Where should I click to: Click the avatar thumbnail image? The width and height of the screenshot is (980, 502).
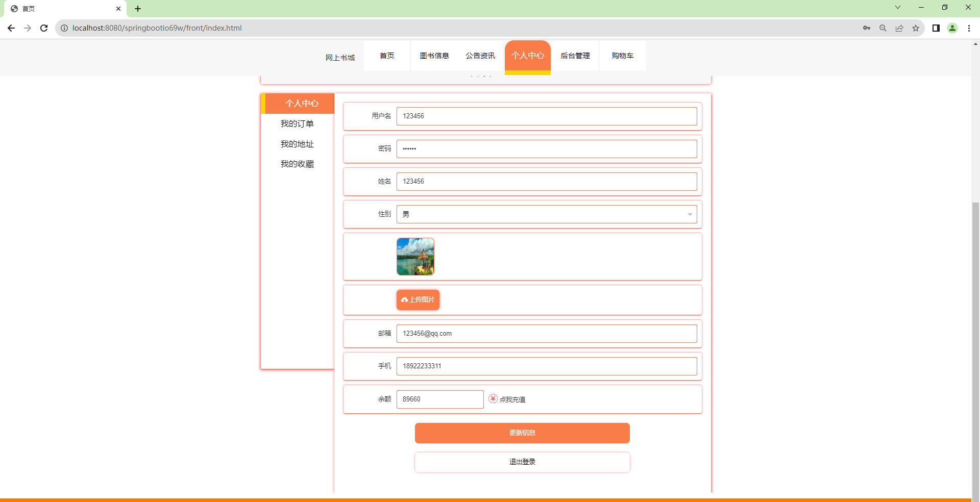(415, 256)
